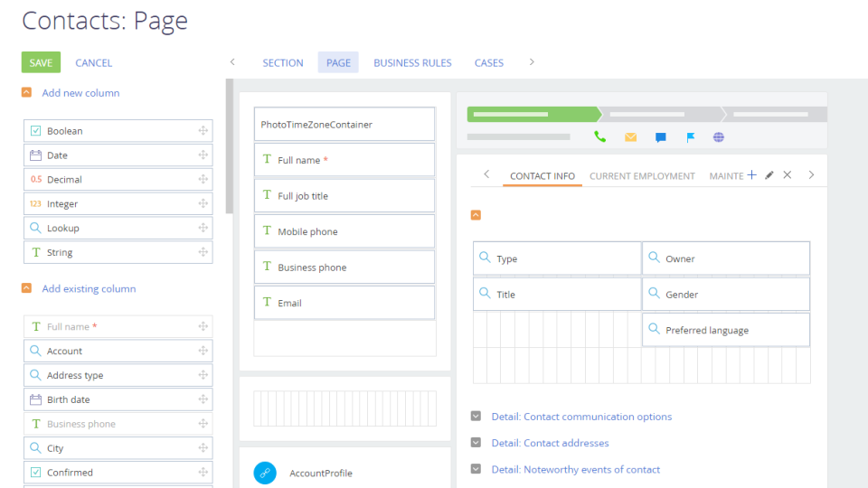Viewport: 868px width, 488px height.
Task: Go to next wizard step arrow
Action: point(532,62)
